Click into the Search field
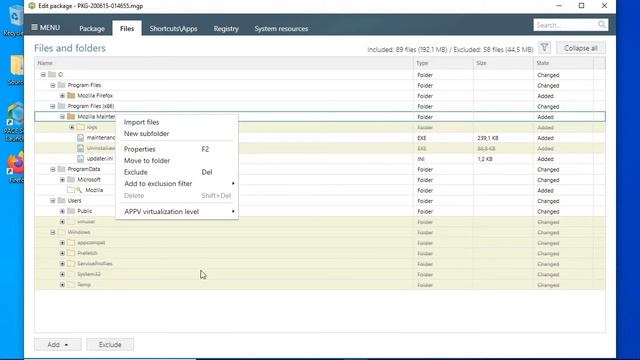 click(x=565, y=25)
